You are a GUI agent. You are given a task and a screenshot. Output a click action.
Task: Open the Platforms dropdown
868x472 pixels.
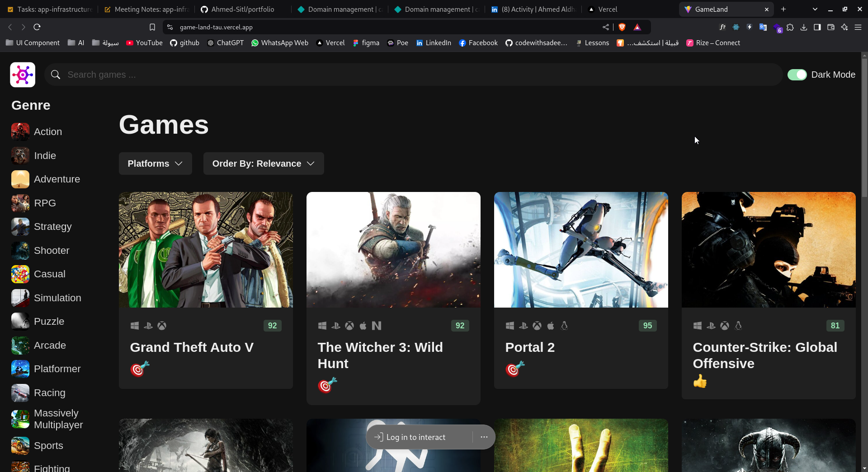click(x=155, y=164)
